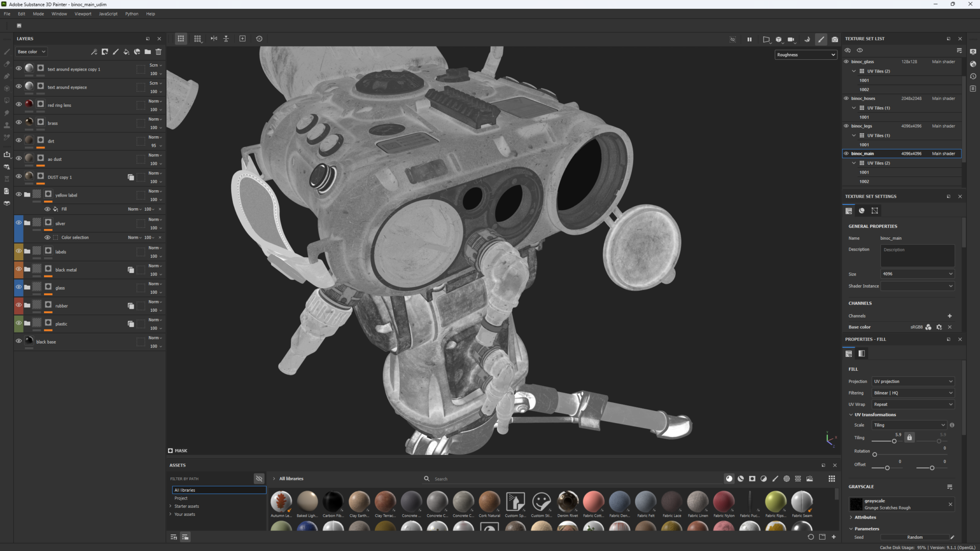Screen dimensions: 980x551
Task: Open the Projection dropdown
Action: pos(913,381)
